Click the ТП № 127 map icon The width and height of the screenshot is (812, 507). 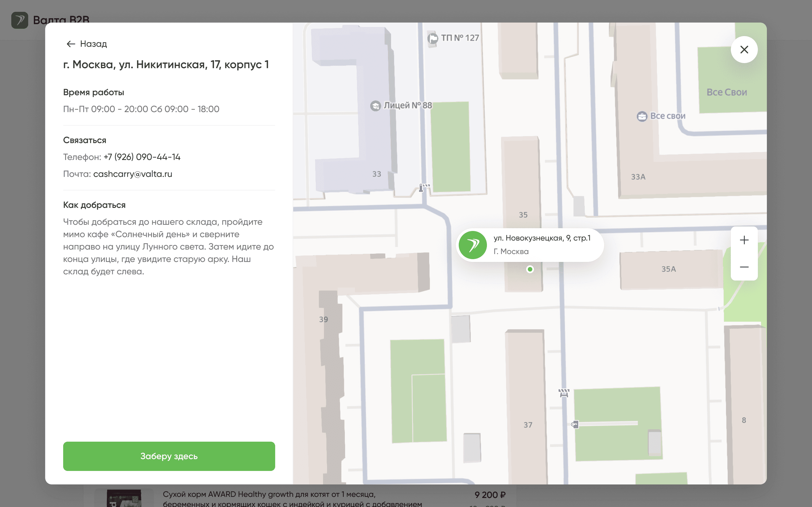click(x=433, y=39)
